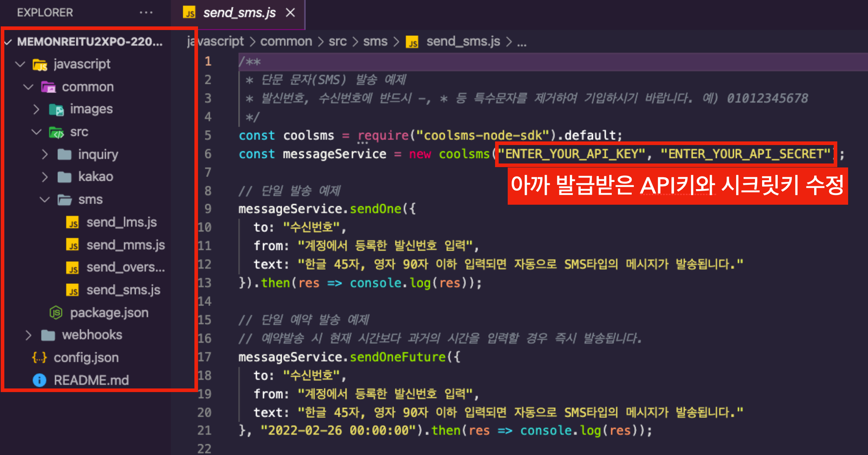Collapse the sms folder
Viewport: 868px width, 455px height.
pos(44,200)
